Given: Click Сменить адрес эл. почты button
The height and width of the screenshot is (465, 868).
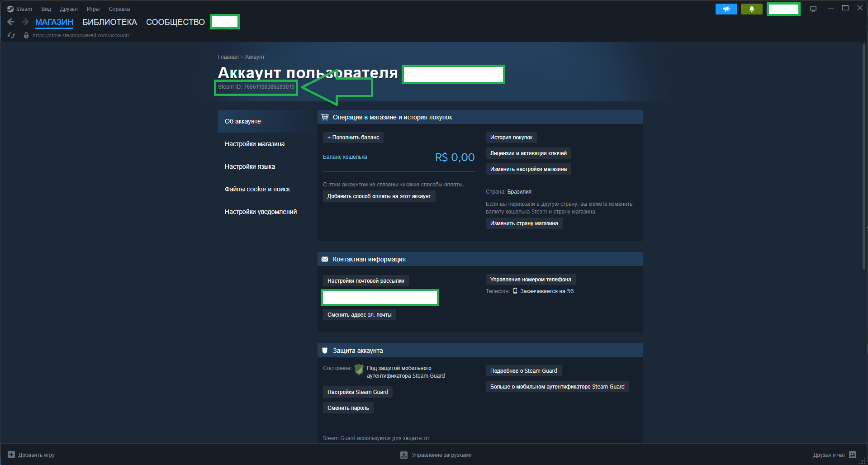Looking at the screenshot, I should (x=360, y=315).
